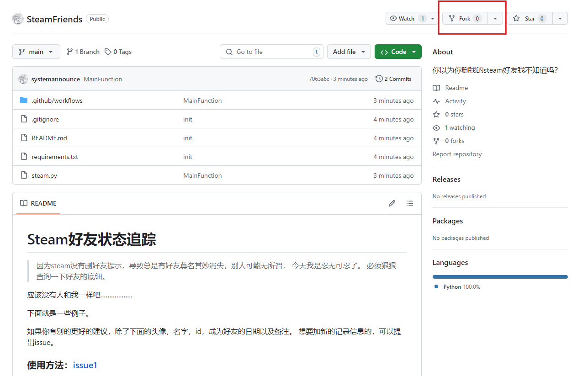View the 0 Tags link
Screen dimensions: 588x376
(118, 52)
